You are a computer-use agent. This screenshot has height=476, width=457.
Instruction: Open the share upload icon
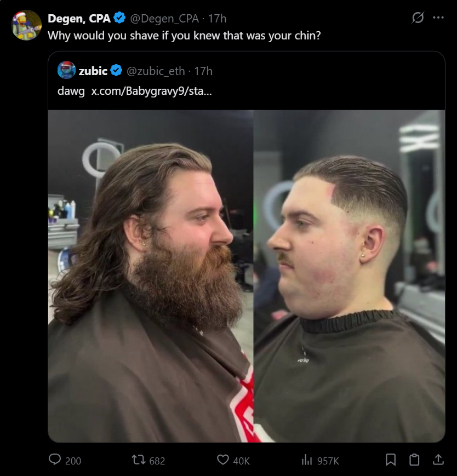[438, 460]
